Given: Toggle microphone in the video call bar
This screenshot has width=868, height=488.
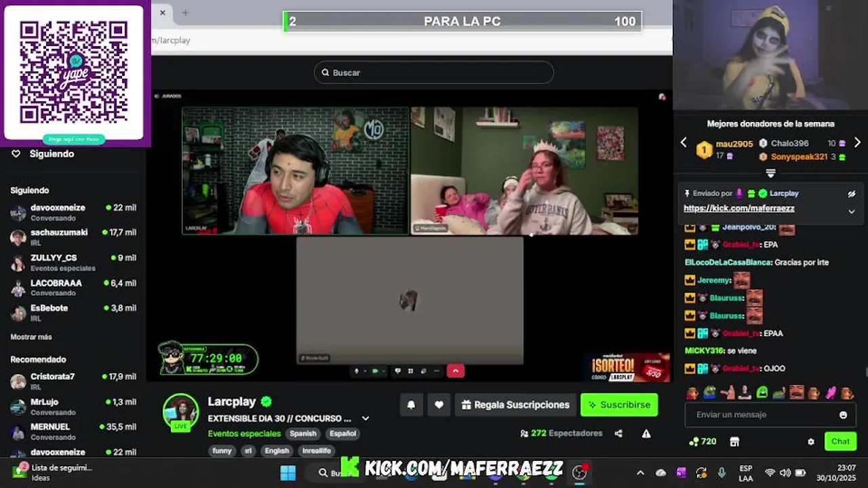Looking at the screenshot, I should pos(357,371).
